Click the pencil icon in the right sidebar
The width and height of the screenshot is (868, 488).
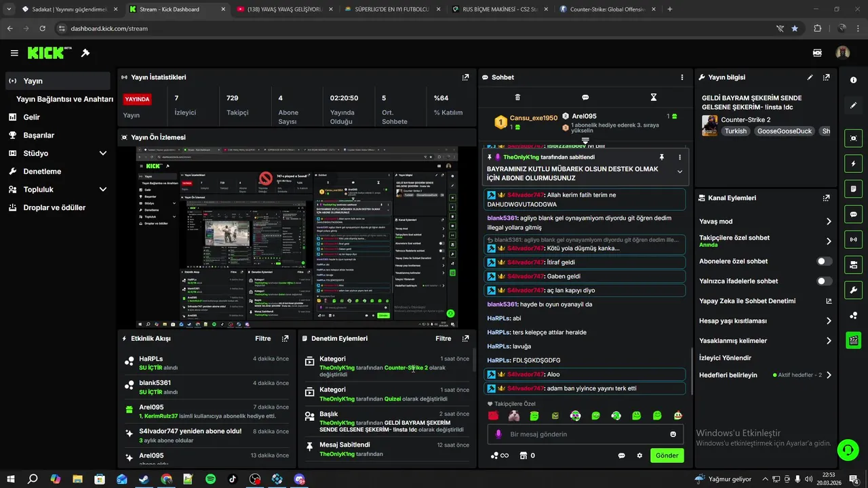(x=853, y=105)
